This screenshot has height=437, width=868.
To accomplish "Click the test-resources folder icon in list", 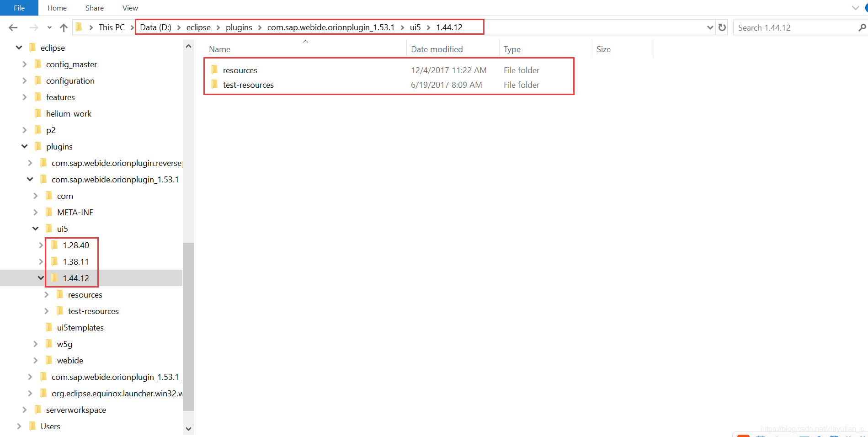I will pyautogui.click(x=214, y=84).
